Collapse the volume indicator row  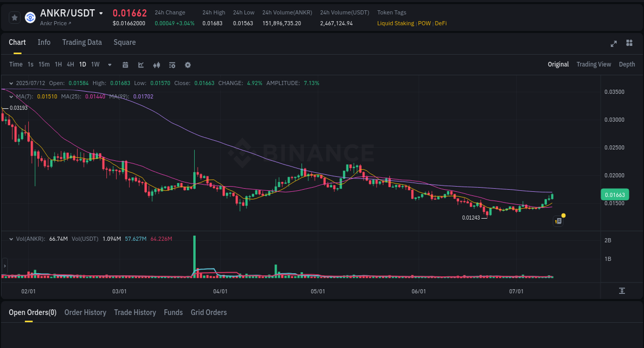[11, 239]
